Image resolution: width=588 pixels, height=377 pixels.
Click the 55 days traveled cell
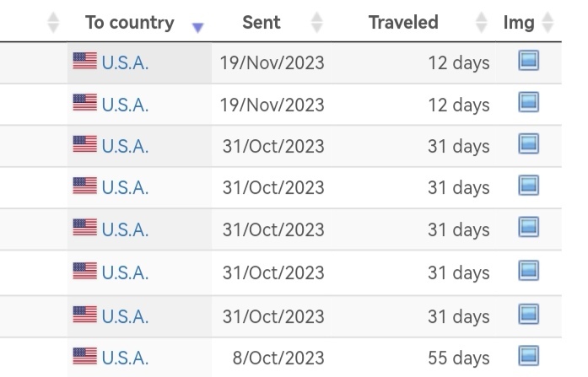click(459, 358)
